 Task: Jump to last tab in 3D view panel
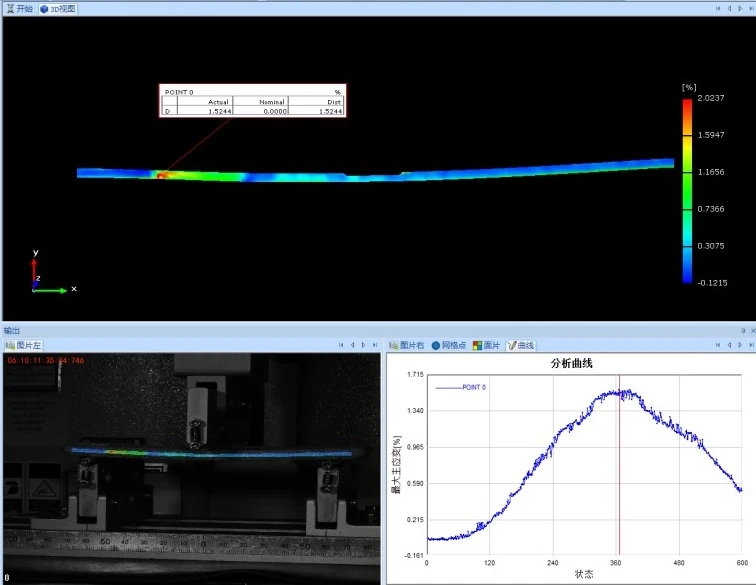[751, 8]
